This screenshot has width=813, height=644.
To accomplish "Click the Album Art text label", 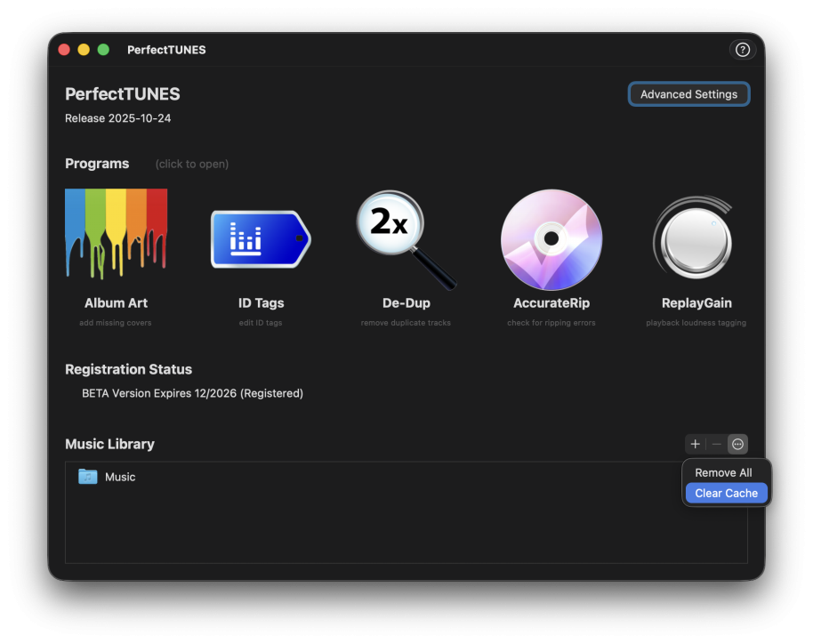I will click(x=116, y=303).
